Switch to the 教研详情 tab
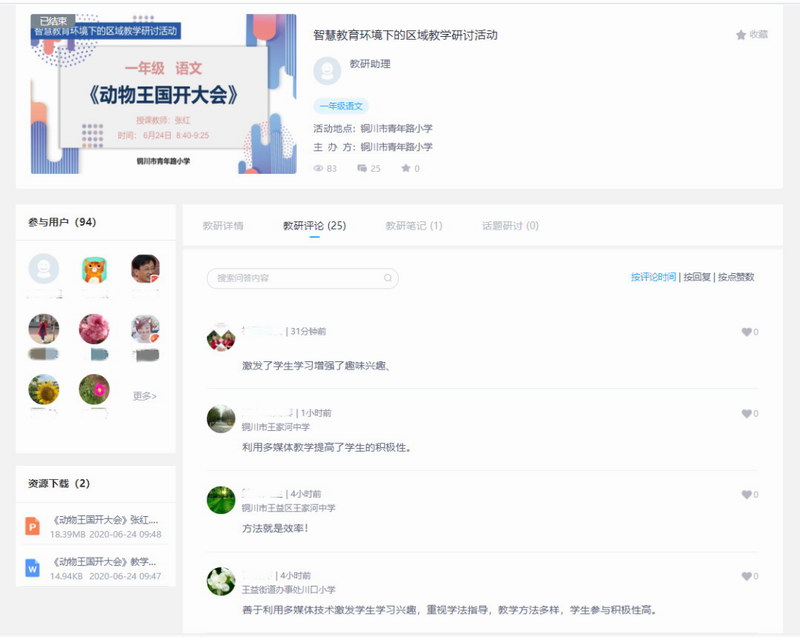 tap(223, 226)
